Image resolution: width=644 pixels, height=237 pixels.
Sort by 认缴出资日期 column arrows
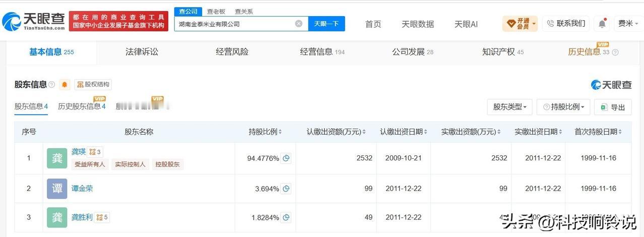(x=425, y=132)
